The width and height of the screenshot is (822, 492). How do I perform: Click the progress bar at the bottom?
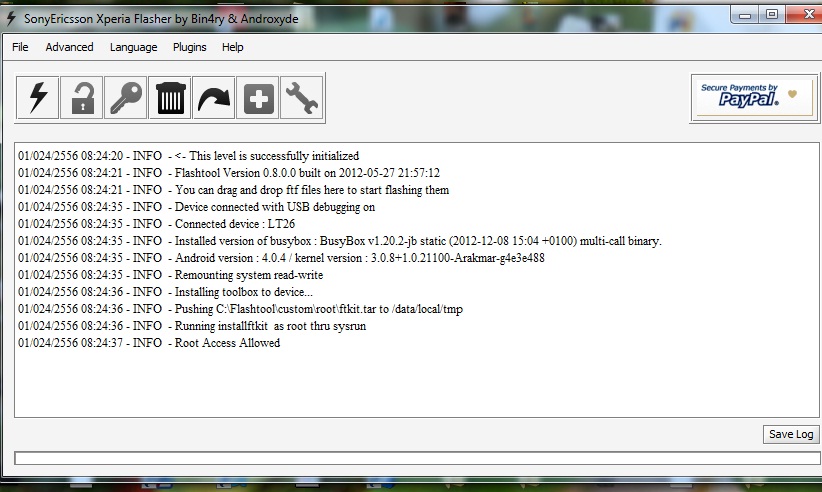coord(417,458)
